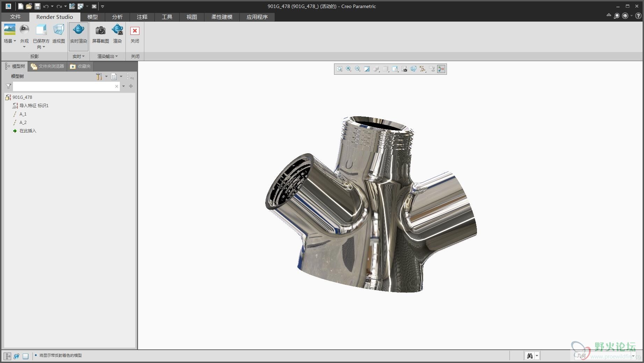Switch to the 视图 ribbon tab
Screen dimensions: 644x363
192,17
